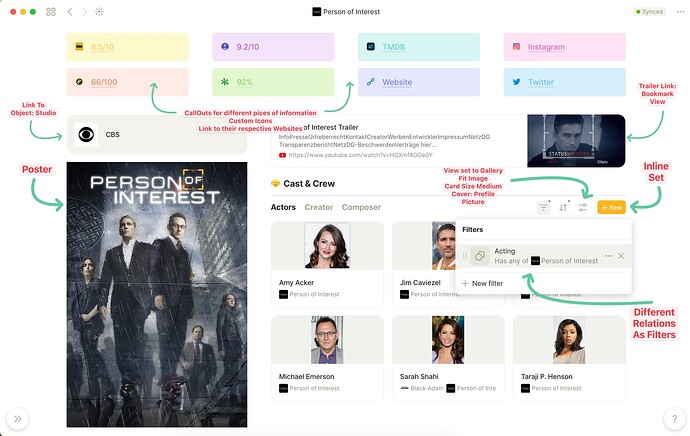Open the Sarah Shahi card
The height and width of the screenshot is (436, 690).
tap(448, 358)
